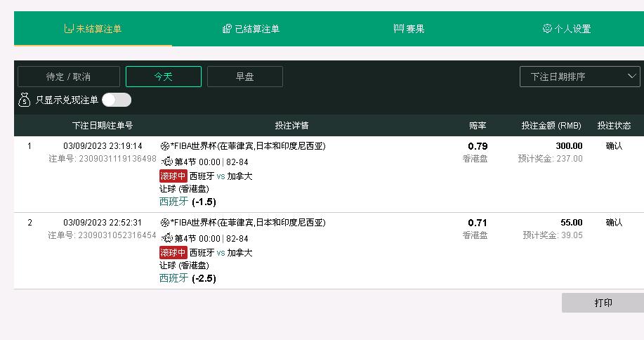Click 香港盘 under odds 0.79
The height and width of the screenshot is (340, 644).
tap(475, 159)
